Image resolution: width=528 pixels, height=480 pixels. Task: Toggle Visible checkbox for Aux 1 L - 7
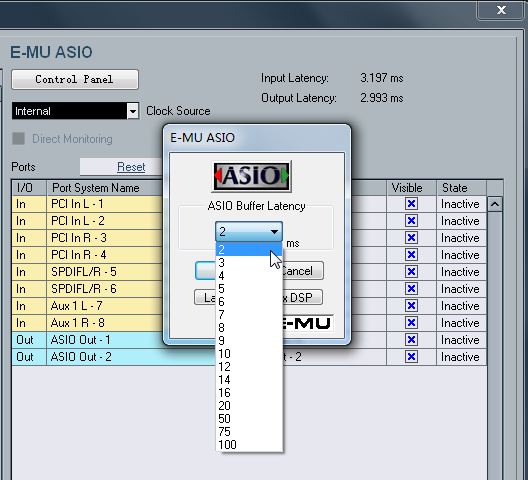(x=411, y=306)
